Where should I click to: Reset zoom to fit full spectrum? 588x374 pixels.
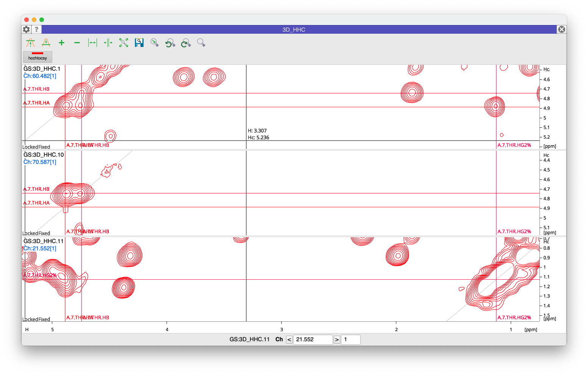(x=124, y=43)
